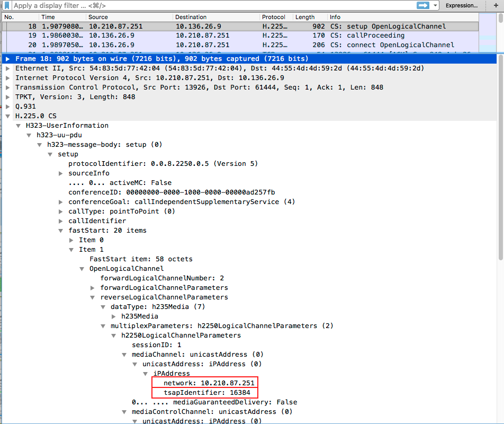Open the filter history dropdown arrow

click(435, 5)
